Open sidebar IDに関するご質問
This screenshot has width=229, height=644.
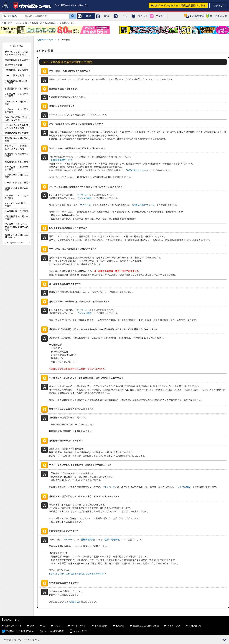pyautogui.click(x=17, y=65)
